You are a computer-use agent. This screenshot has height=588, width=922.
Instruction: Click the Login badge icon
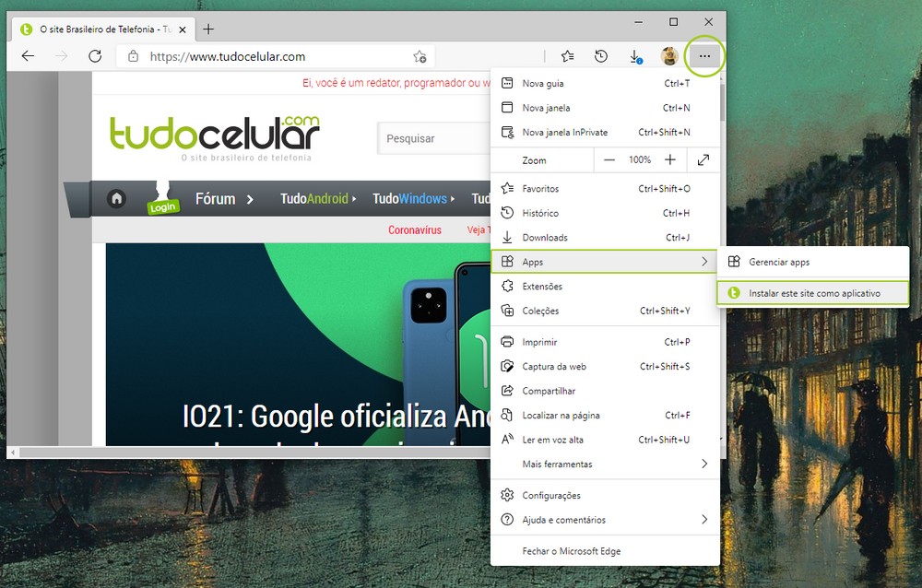(x=163, y=199)
